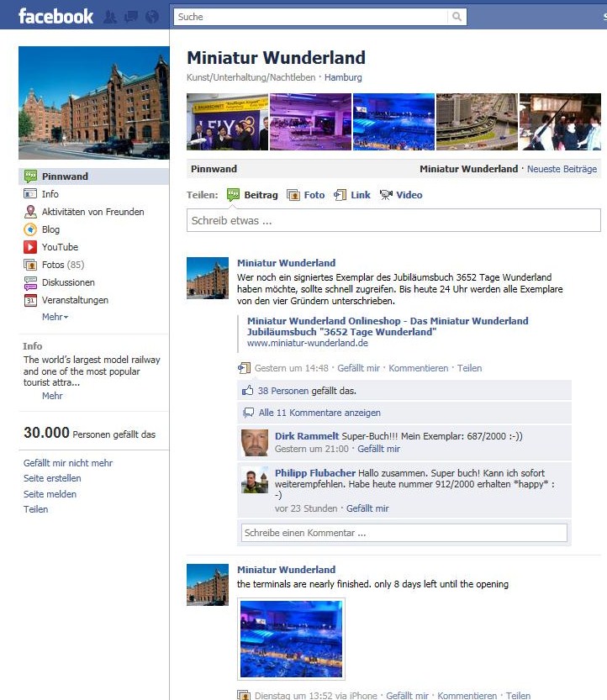The width and height of the screenshot is (607, 700).
Task: Click the Pinnwand speech bubble icon in sidebar
Action: click(30, 176)
